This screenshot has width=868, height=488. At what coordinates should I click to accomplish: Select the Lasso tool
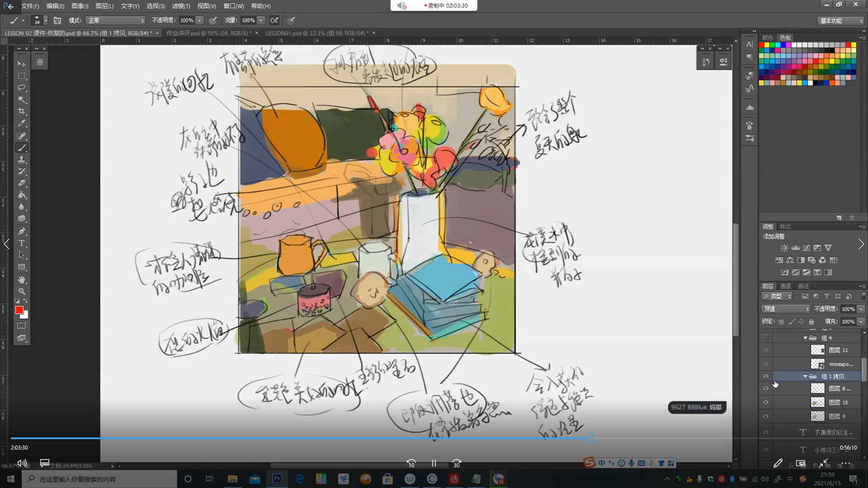pyautogui.click(x=21, y=87)
